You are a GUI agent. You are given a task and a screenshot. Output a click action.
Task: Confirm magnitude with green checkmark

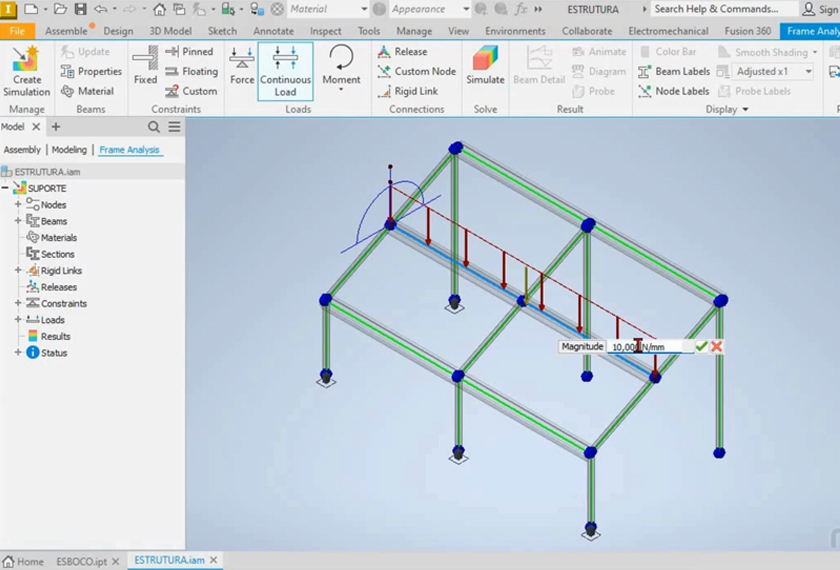pyautogui.click(x=702, y=346)
